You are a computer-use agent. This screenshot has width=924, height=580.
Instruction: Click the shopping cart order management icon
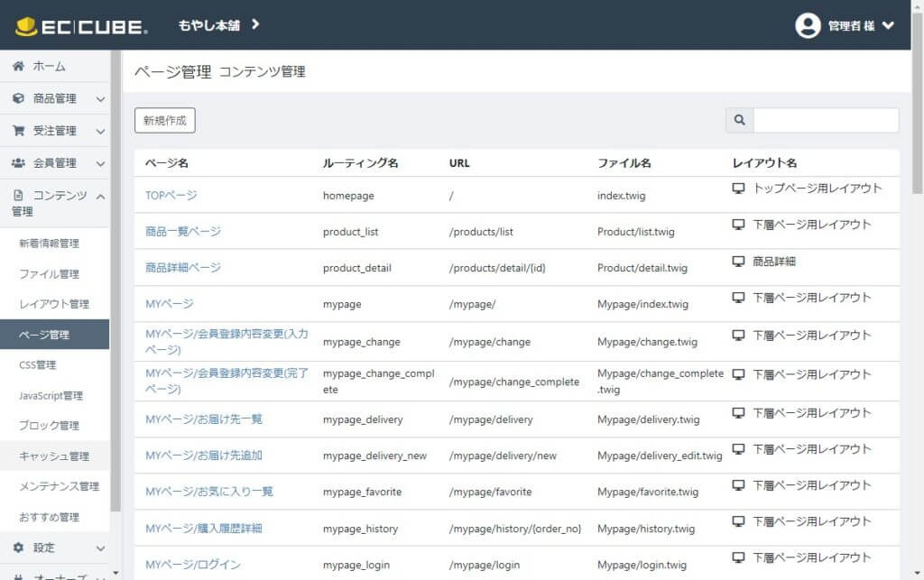[18, 131]
